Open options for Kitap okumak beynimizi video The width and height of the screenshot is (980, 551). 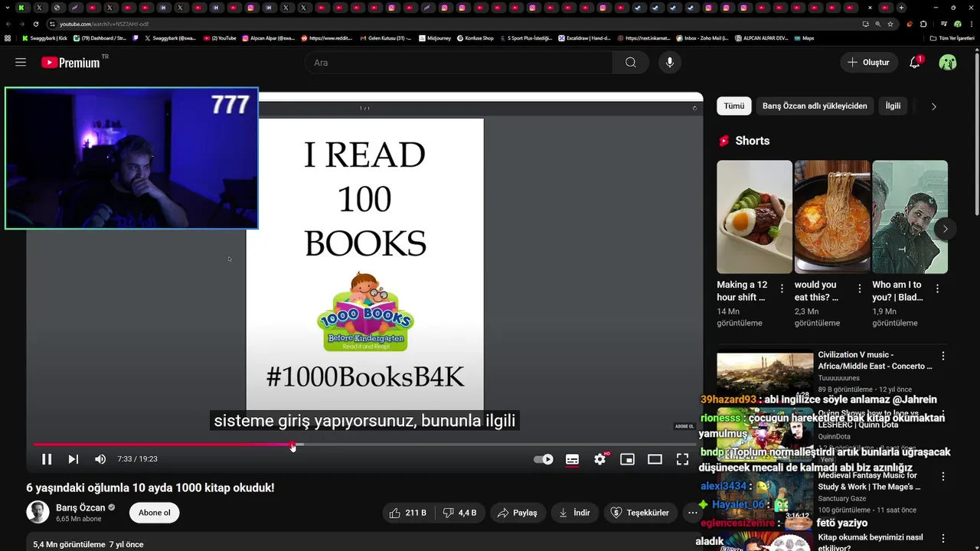tap(943, 537)
